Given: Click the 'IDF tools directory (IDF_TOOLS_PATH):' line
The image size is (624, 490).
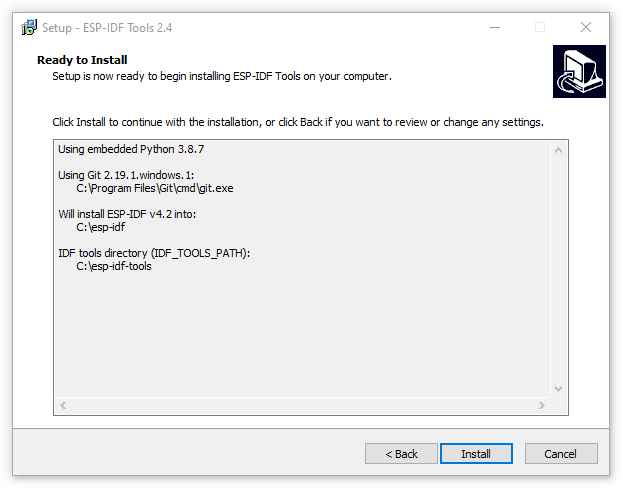Looking at the screenshot, I should coord(154,253).
